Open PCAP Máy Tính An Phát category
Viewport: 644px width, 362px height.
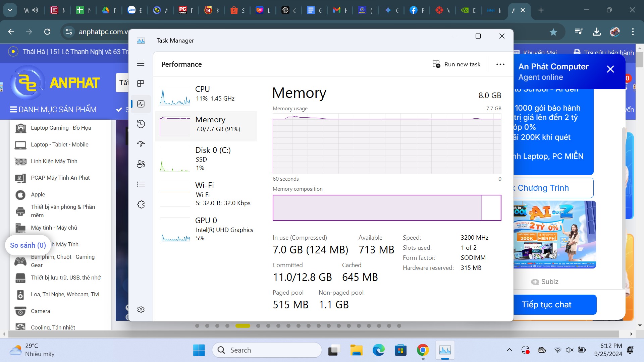tap(60, 178)
